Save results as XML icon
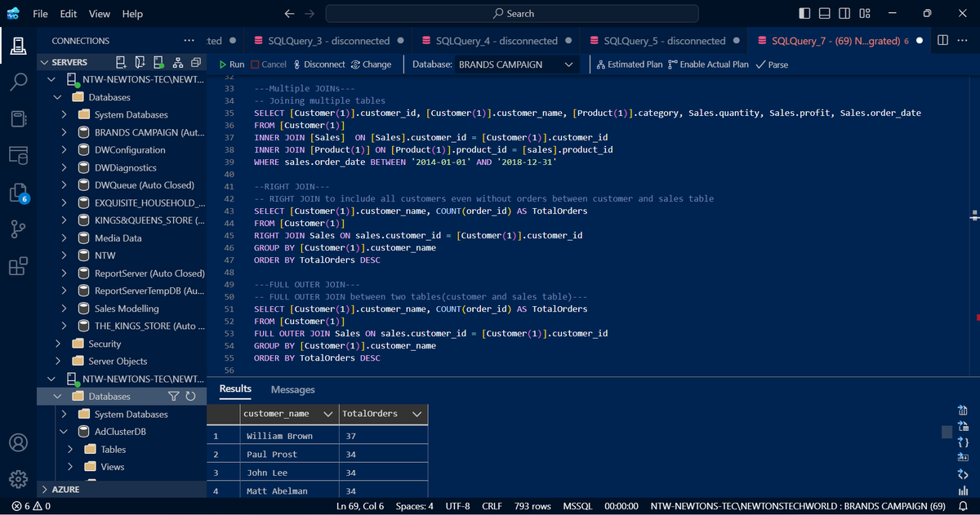 click(x=962, y=474)
